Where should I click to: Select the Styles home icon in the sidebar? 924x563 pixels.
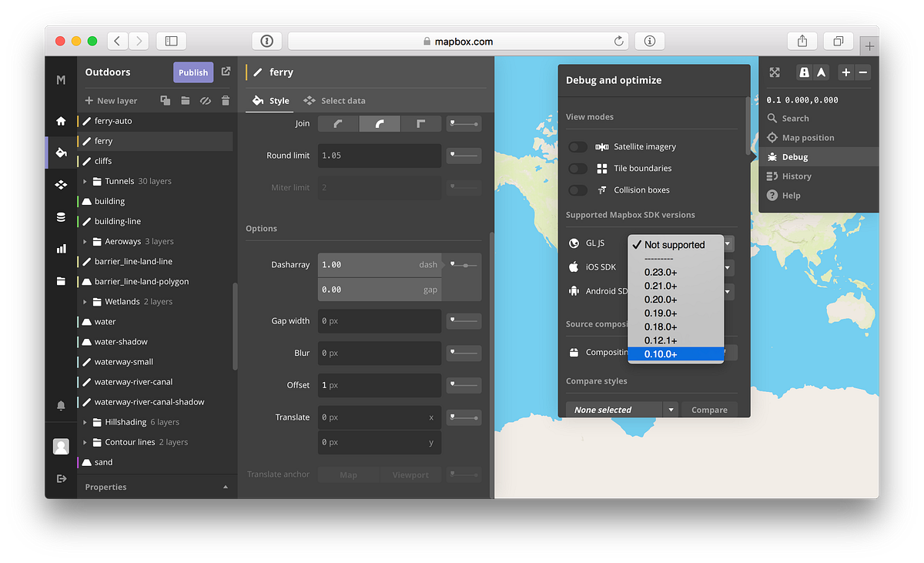click(x=61, y=121)
